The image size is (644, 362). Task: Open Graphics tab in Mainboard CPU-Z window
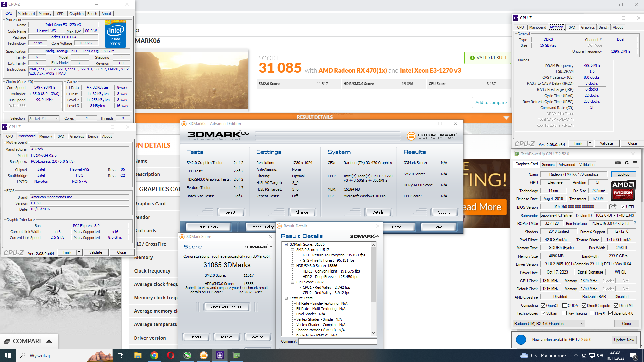(77, 136)
